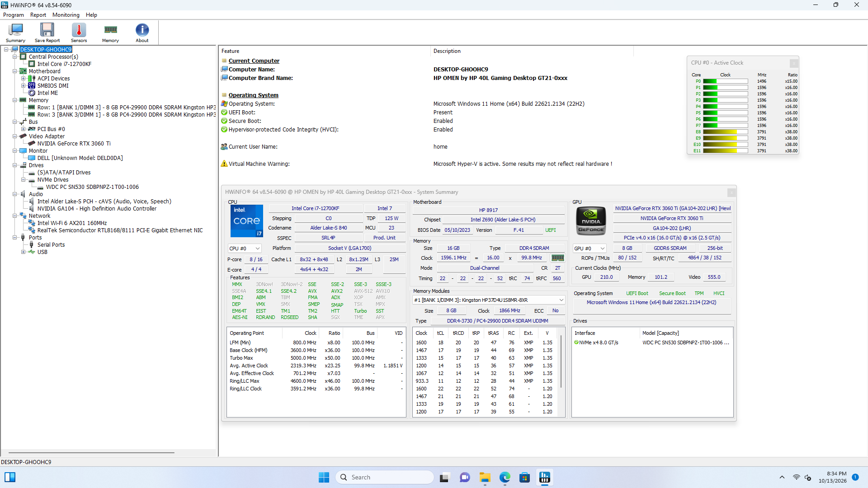Collapse the Central Processor(s) tree node
This screenshot has height=488, width=868.
click(x=15, y=57)
